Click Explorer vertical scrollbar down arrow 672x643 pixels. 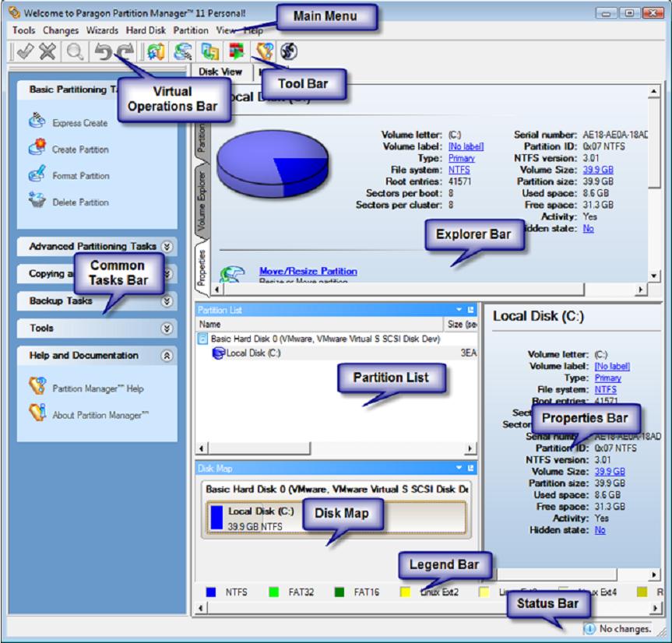[654, 276]
